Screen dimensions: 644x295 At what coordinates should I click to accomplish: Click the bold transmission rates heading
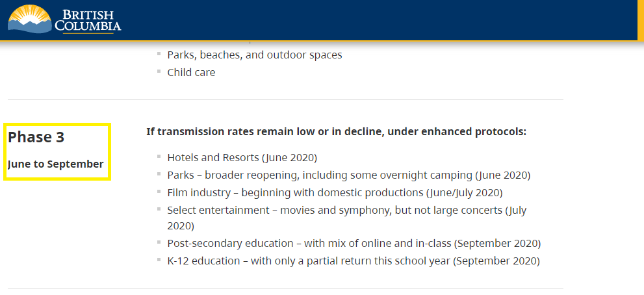pyautogui.click(x=337, y=132)
